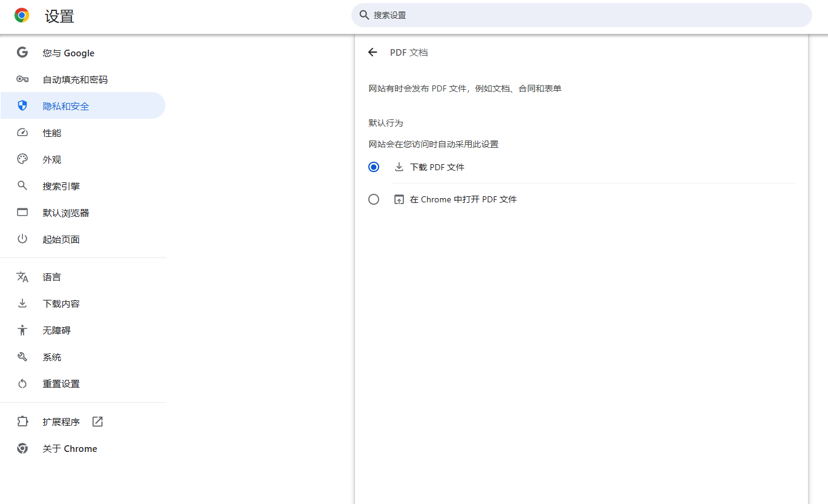Viewport: 828px width, 504px height.
Task: Click the browser window icon for 默认浏览器
Action: (x=22, y=213)
